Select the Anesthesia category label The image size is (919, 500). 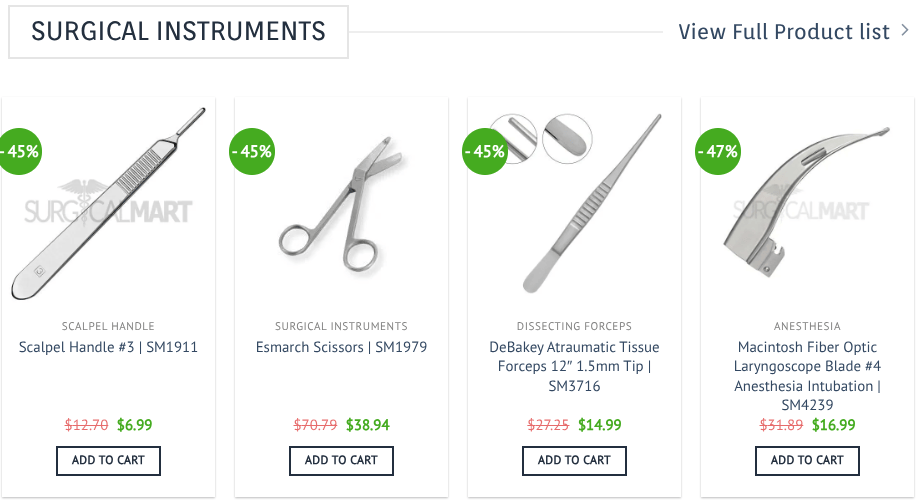[x=807, y=326]
